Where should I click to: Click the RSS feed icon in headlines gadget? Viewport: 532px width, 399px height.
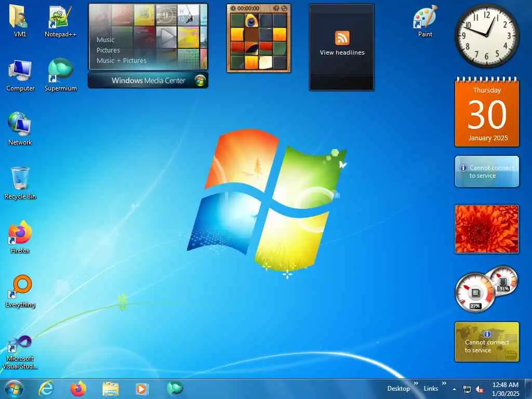(x=342, y=37)
